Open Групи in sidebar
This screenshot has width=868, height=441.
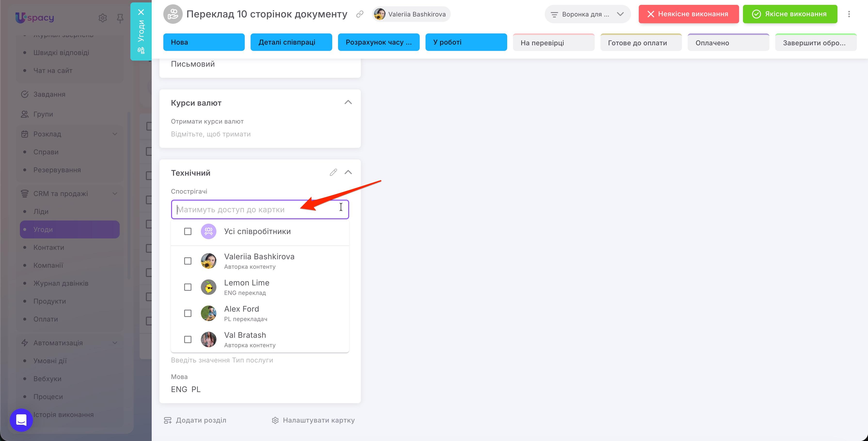click(x=43, y=114)
